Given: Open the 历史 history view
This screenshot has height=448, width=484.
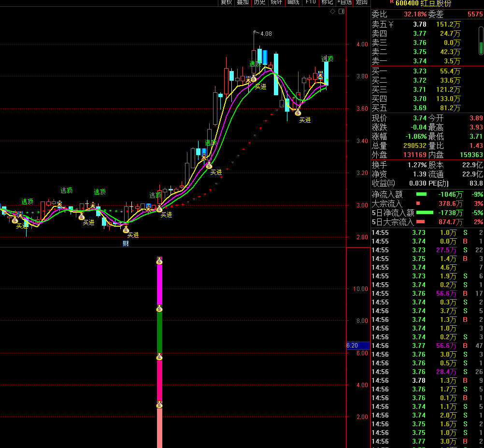Looking at the screenshot, I should point(259,2).
